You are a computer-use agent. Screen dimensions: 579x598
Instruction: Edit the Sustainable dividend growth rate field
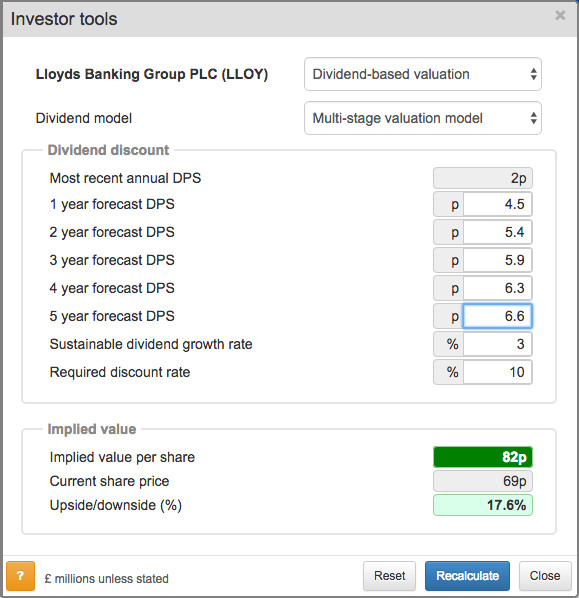[x=497, y=344]
